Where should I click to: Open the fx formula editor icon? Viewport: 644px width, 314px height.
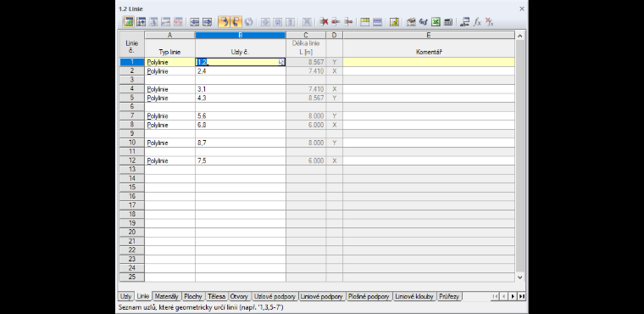[x=477, y=22]
